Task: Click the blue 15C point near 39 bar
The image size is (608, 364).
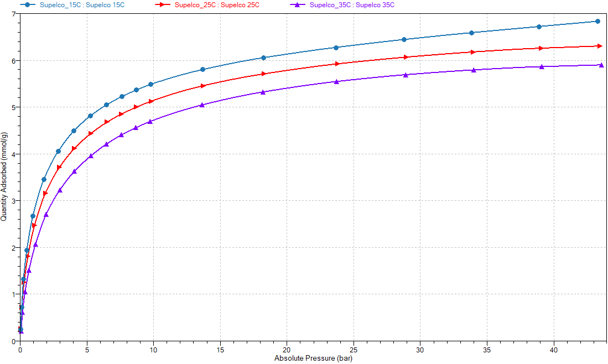Action: coord(539,27)
